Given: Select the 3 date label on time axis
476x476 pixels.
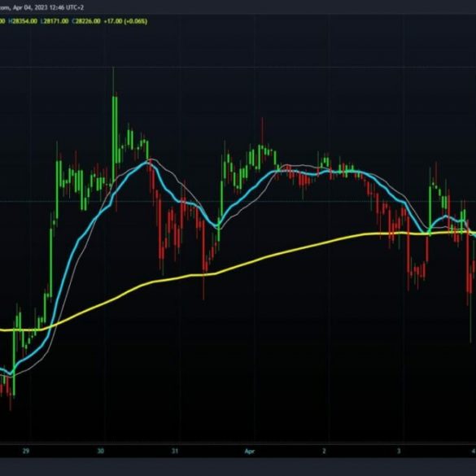Looking at the screenshot, I should tap(399, 451).
